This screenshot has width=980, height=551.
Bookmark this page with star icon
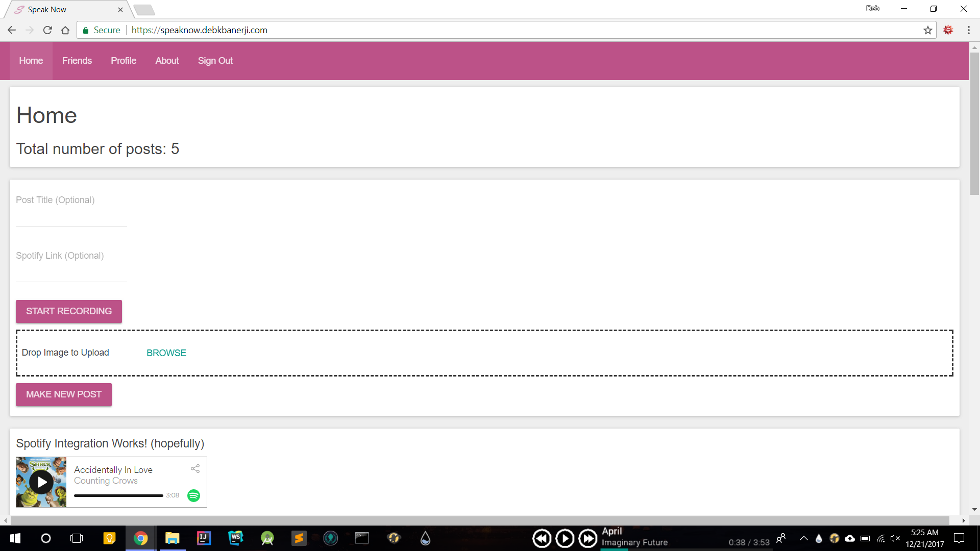click(927, 30)
